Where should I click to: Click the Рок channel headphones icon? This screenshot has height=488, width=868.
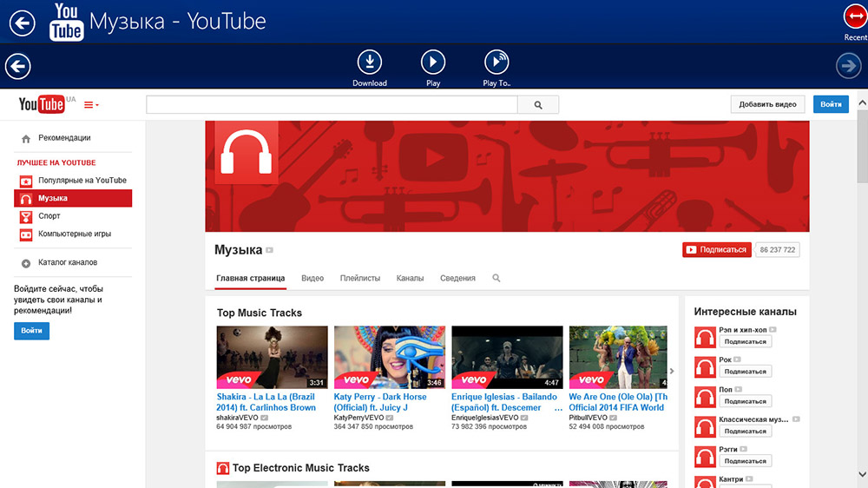pyautogui.click(x=705, y=367)
